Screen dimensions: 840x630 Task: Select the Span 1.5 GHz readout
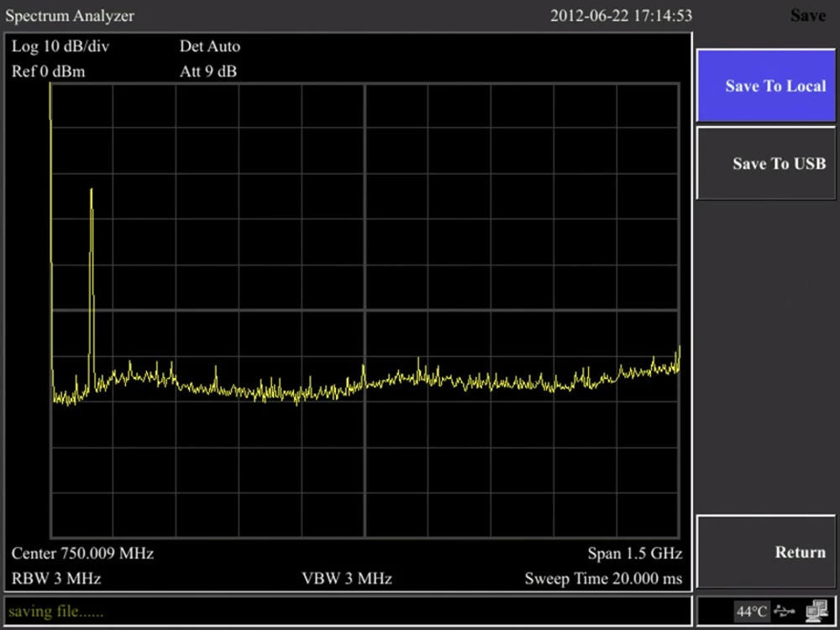point(634,554)
